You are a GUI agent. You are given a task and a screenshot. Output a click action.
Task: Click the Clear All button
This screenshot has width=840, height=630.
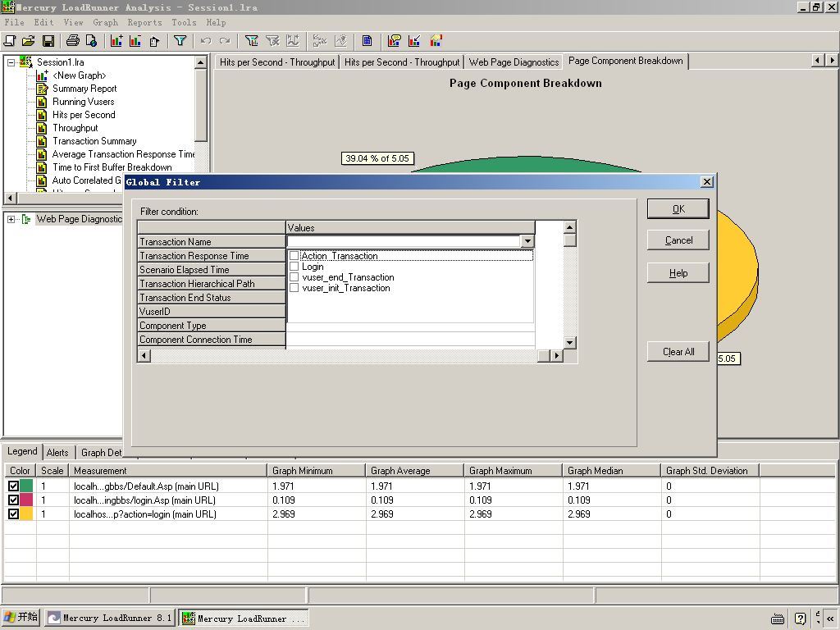point(678,352)
